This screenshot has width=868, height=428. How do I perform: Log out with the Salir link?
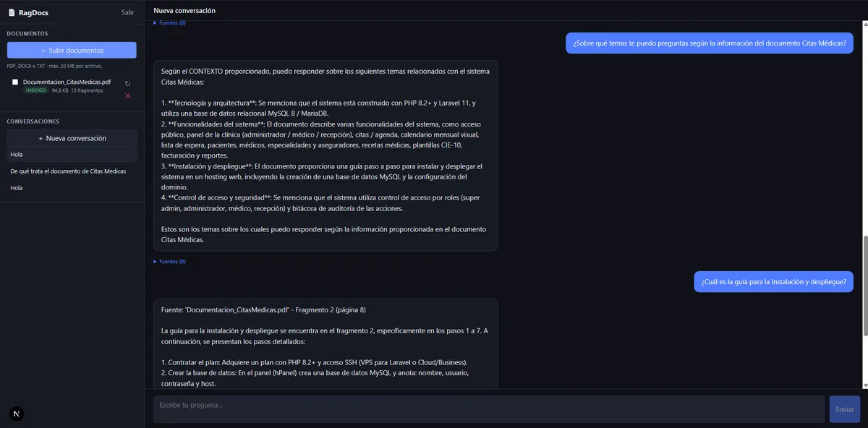point(128,12)
